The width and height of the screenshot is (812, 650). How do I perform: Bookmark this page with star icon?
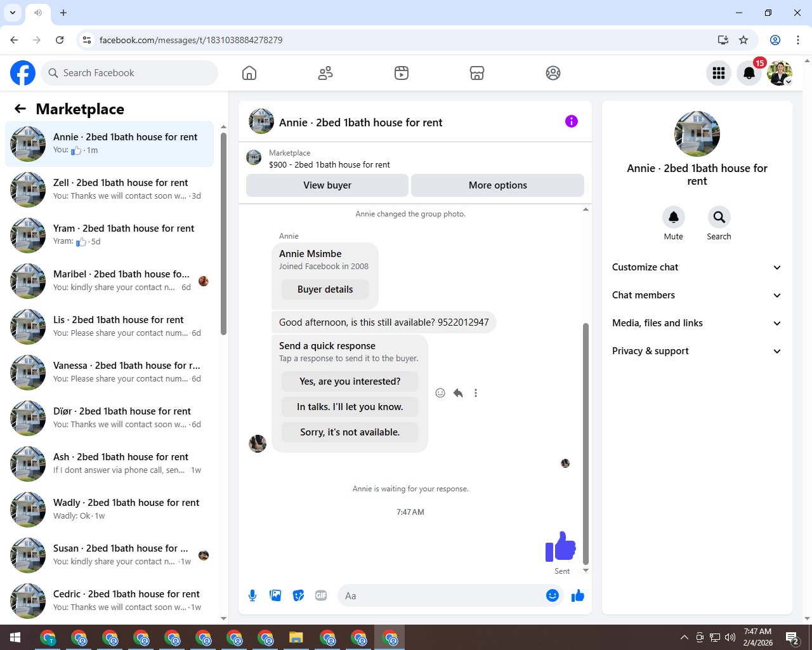click(743, 40)
